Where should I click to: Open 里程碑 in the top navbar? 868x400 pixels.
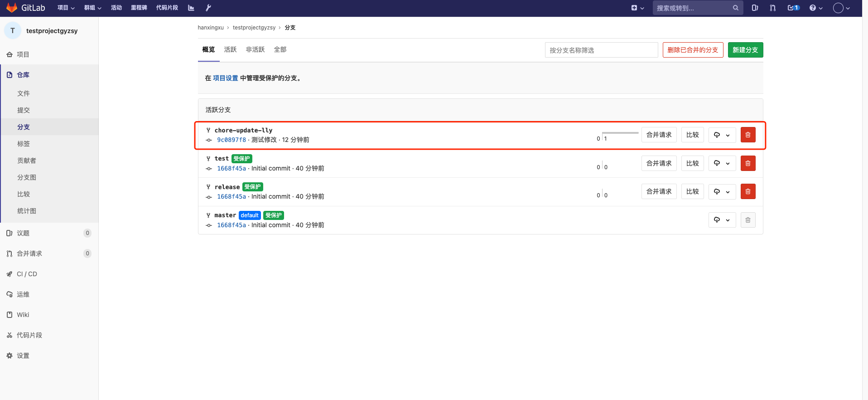(139, 8)
